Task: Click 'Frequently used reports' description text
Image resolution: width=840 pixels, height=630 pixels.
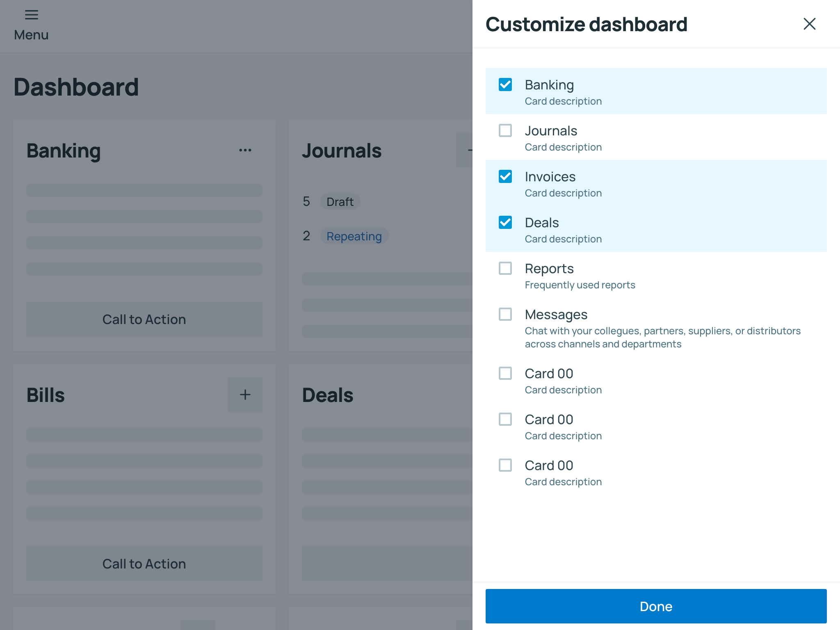Action: [x=580, y=285]
